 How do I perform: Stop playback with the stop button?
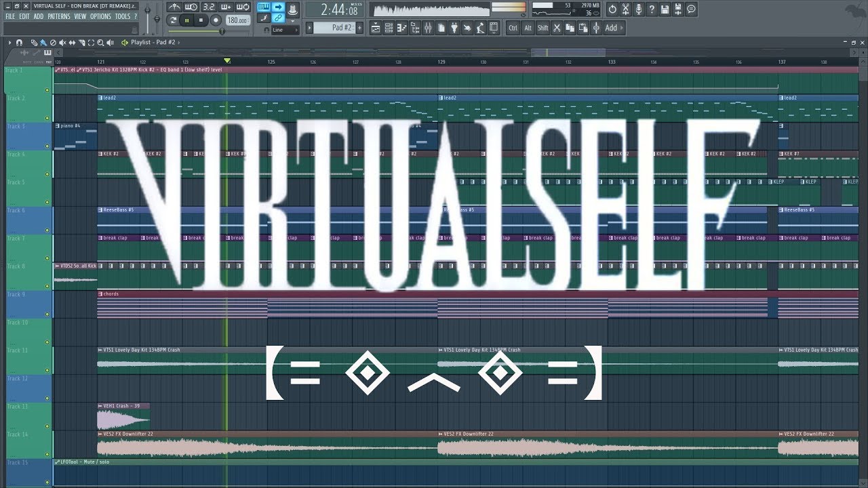(201, 20)
